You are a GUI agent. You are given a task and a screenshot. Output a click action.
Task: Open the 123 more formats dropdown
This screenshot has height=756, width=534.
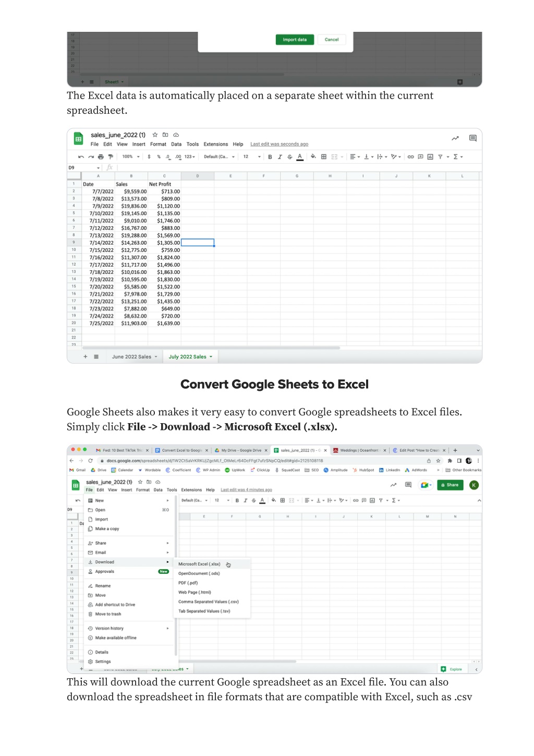[x=190, y=157]
